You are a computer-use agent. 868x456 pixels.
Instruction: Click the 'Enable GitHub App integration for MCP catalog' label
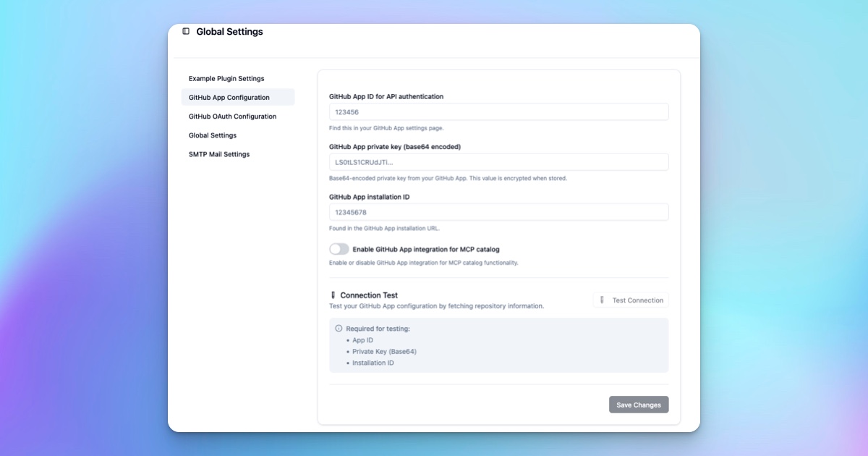pyautogui.click(x=426, y=249)
